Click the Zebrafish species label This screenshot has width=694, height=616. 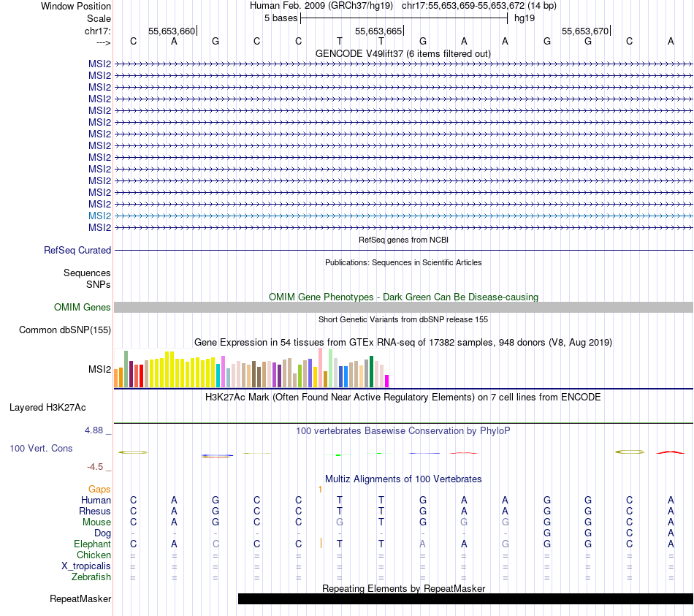click(x=91, y=577)
